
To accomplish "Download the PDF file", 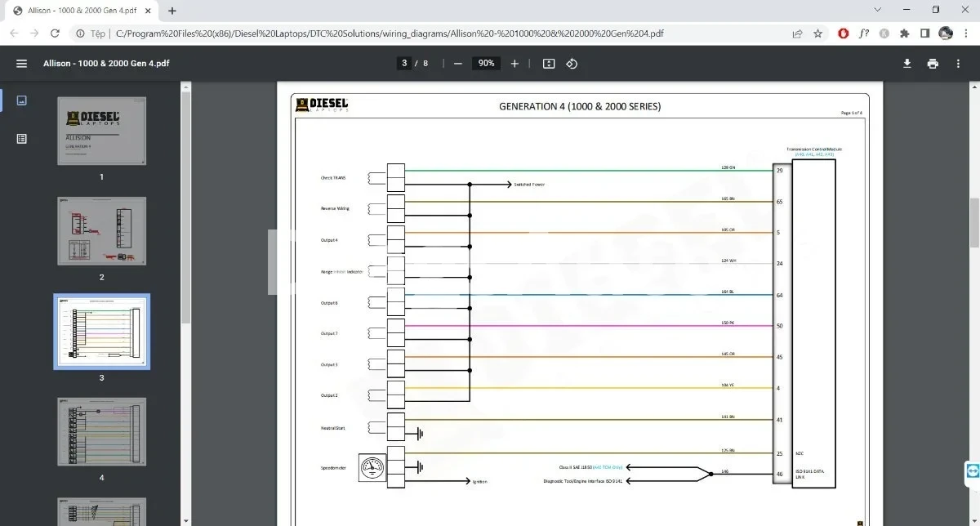I will click(906, 64).
